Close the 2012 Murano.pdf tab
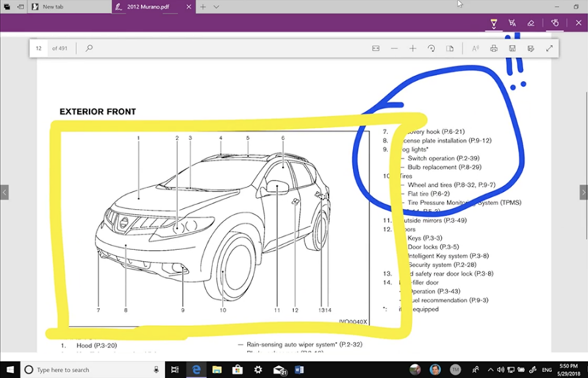 coord(189,7)
